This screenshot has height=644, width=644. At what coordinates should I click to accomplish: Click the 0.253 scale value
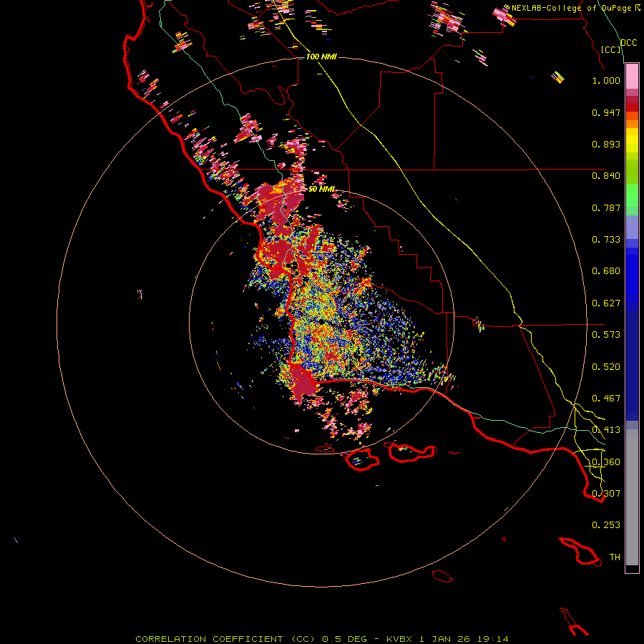click(606, 525)
